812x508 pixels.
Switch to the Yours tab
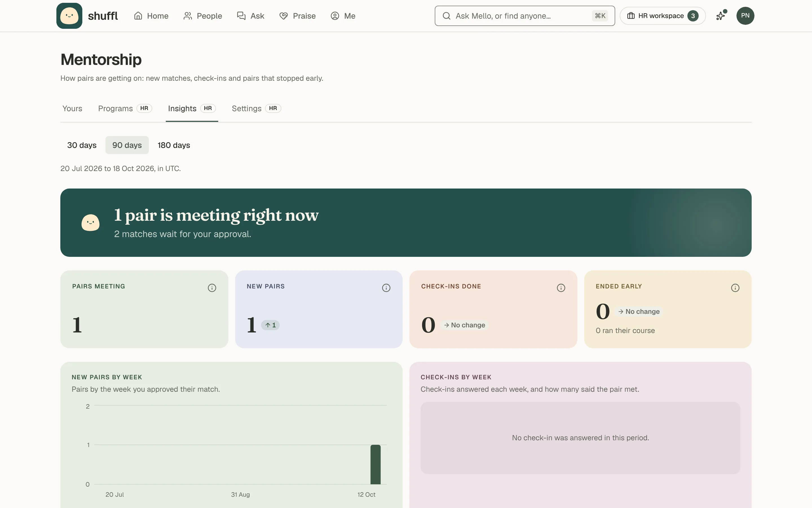point(72,109)
